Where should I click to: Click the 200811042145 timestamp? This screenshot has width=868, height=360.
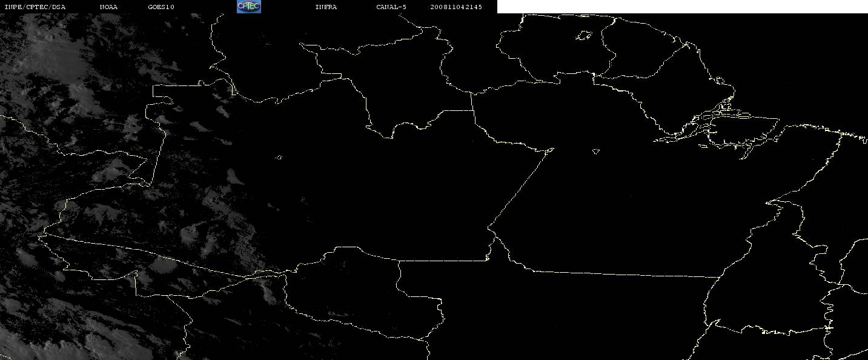click(x=456, y=7)
